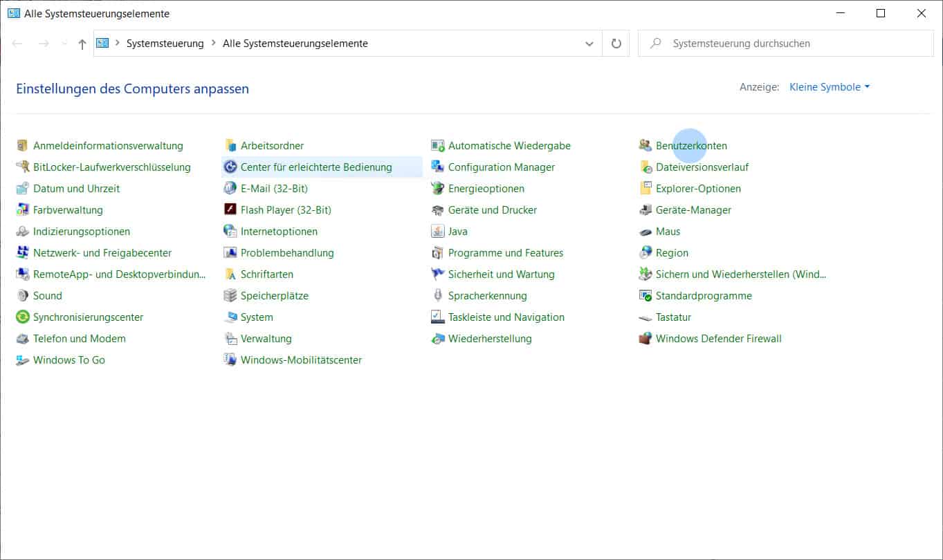Screen dimensions: 943x560
Task: Open the Taskleiste und Navigation link
Action: [506, 317]
